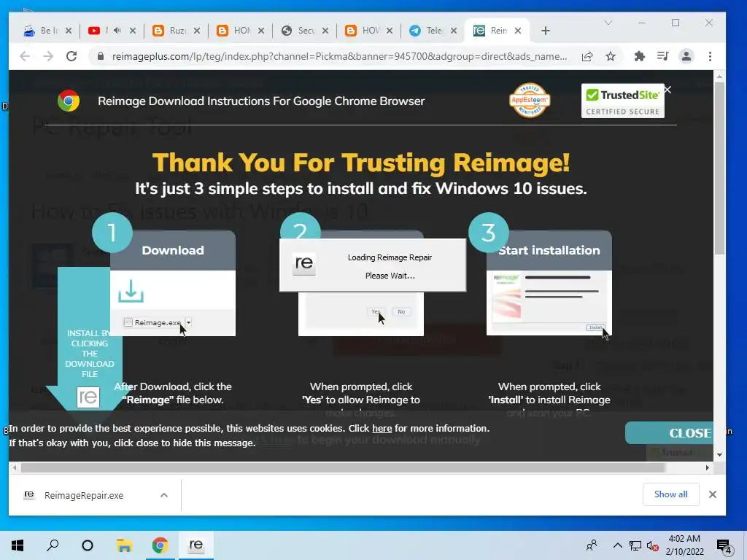This screenshot has height=560, width=747.
Task: Open taskbar clock showing 4:02 AM
Action: (684, 545)
